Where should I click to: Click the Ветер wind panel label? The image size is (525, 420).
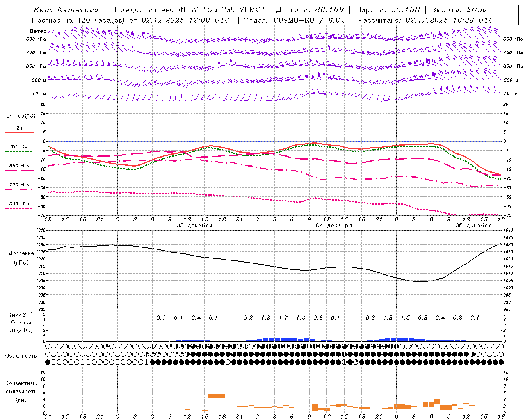[x=38, y=31]
